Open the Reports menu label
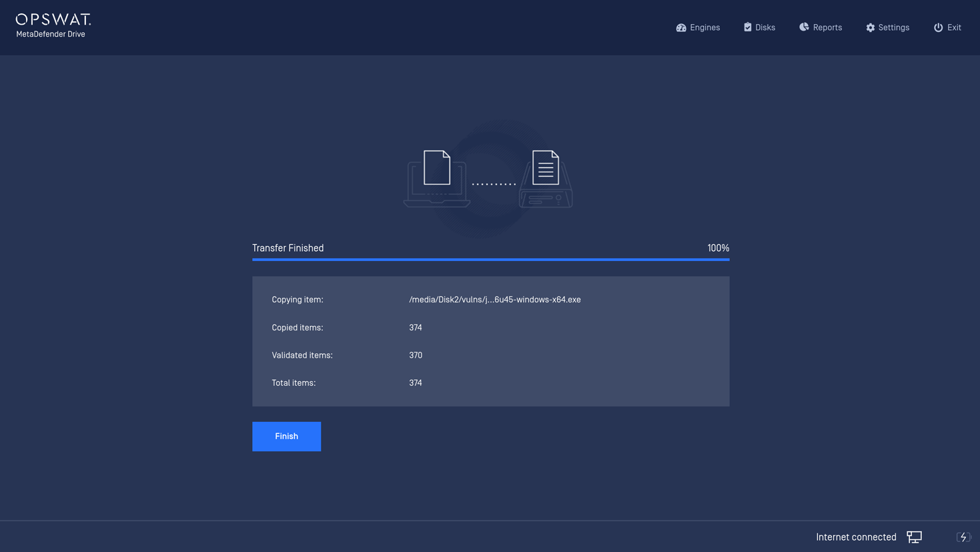The width and height of the screenshot is (980, 552). [827, 27]
